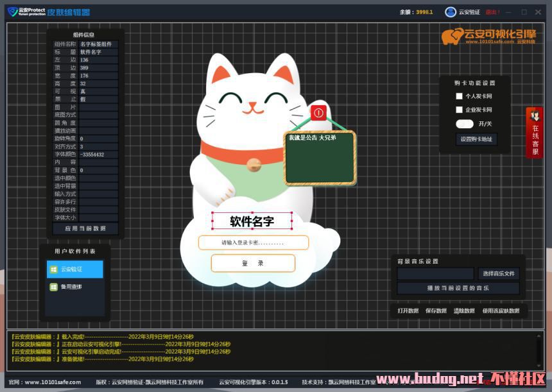Screen dimensions: 552x392
Task: Select 备用查绑 in the user software list
Action: 75,287
